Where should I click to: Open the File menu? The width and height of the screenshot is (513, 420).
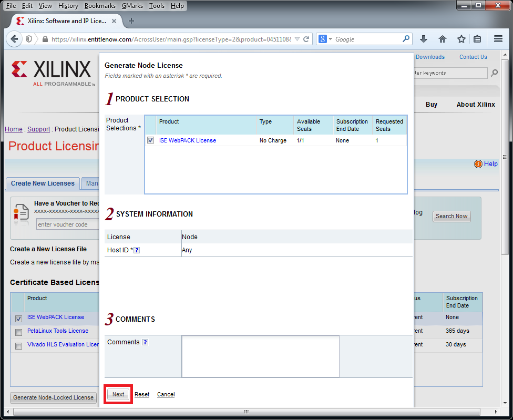pos(11,6)
